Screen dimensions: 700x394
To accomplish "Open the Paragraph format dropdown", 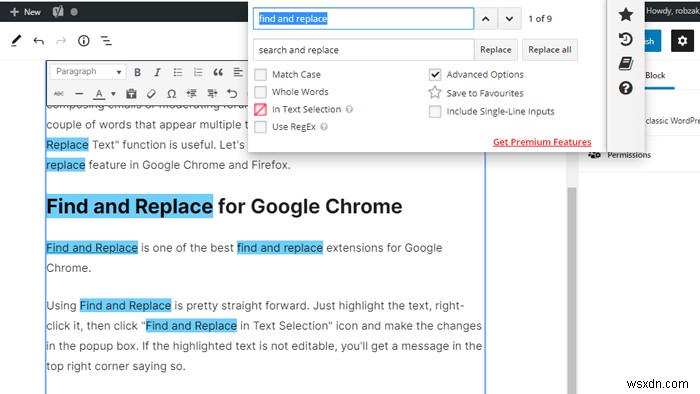I will [x=88, y=72].
